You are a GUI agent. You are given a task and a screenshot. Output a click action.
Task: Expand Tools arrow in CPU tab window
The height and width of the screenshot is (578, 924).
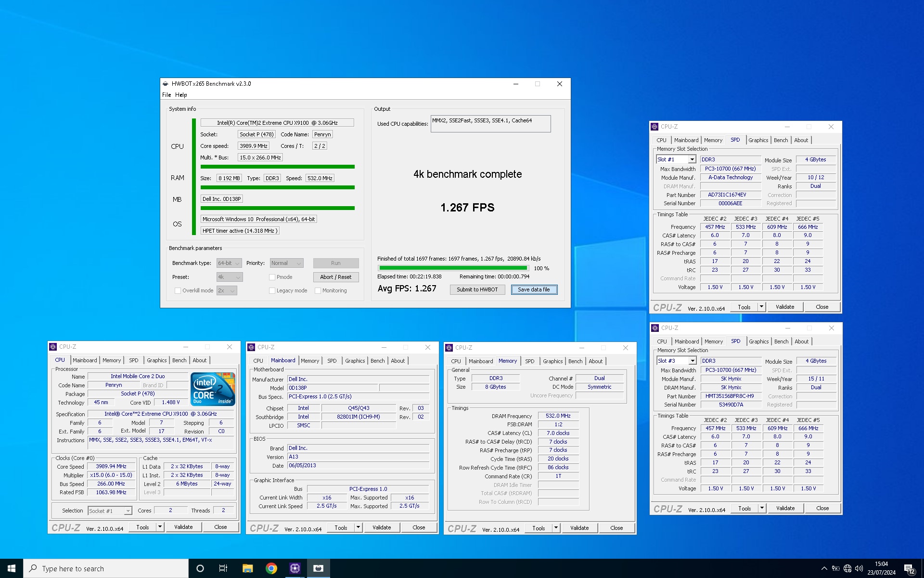pyautogui.click(x=160, y=527)
